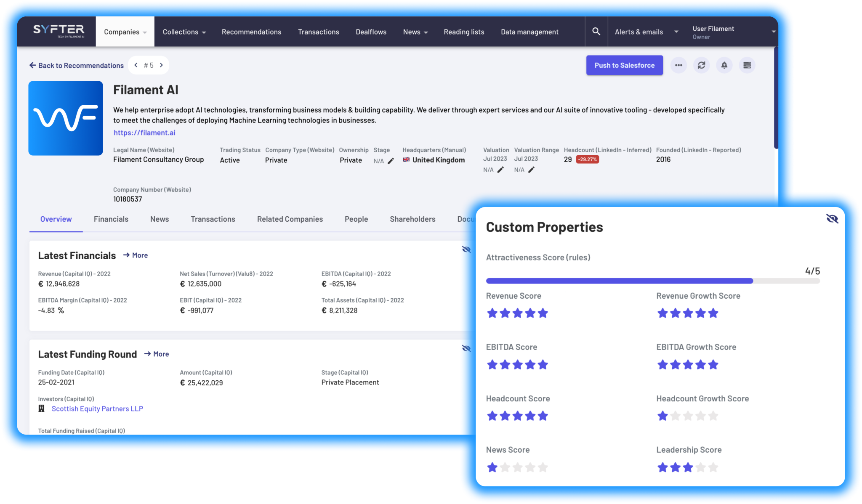Click EBITDA value € -625,164
This screenshot has width=862, height=504.
tap(339, 284)
